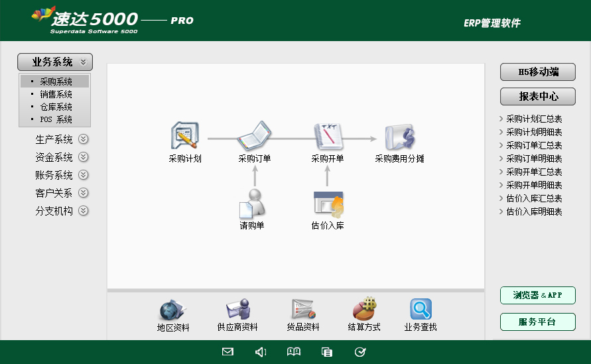This screenshot has width=591, height=364.
Task: Expand the 资金系统 section chevron
Action: pos(84,156)
